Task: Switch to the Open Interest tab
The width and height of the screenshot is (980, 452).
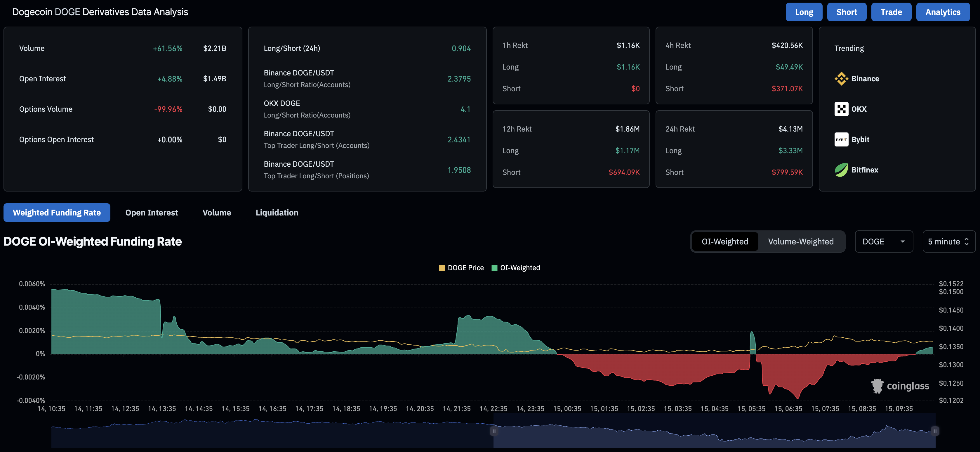Action: pos(152,213)
